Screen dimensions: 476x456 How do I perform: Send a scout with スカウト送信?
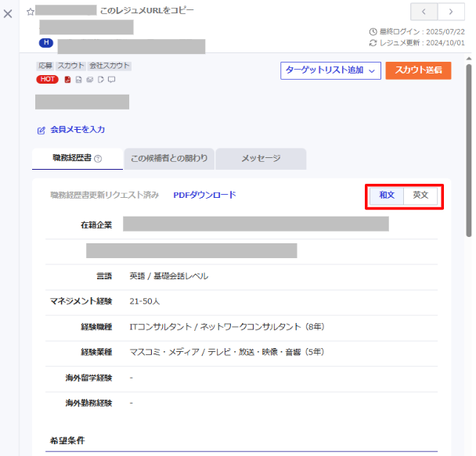(418, 70)
